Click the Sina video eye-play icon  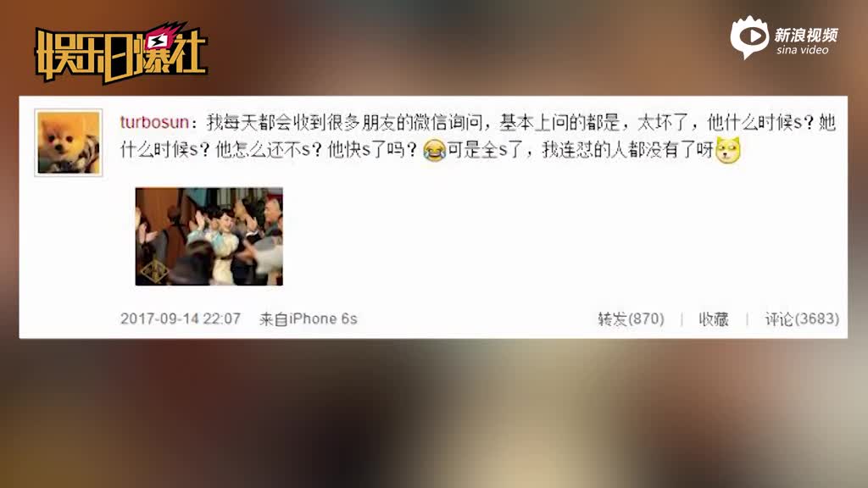(749, 37)
